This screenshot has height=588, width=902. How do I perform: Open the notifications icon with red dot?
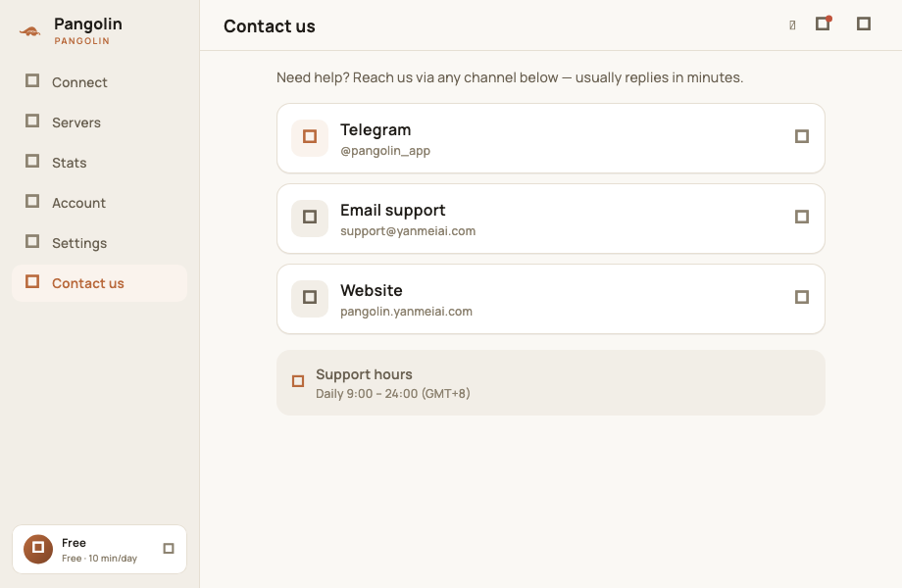pyautogui.click(x=824, y=24)
